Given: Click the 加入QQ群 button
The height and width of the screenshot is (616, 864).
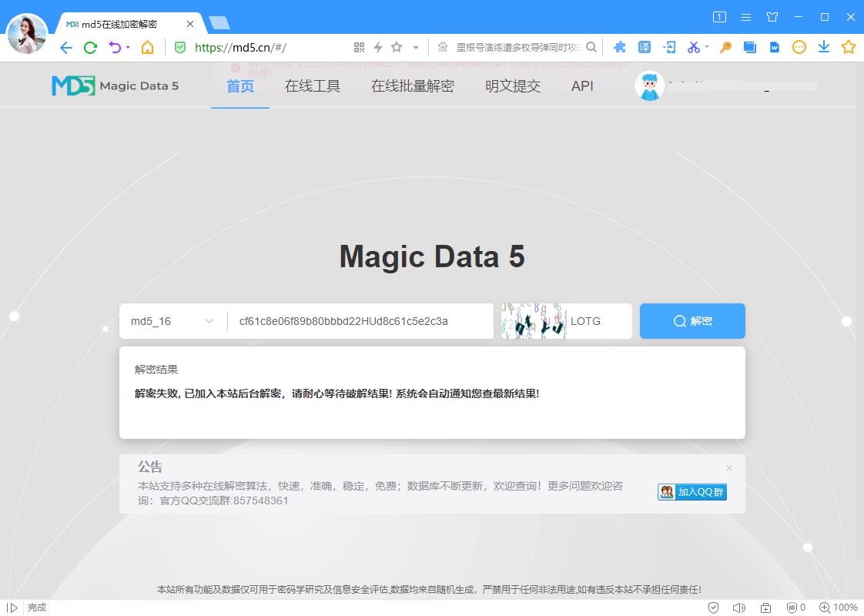Looking at the screenshot, I should tap(692, 492).
